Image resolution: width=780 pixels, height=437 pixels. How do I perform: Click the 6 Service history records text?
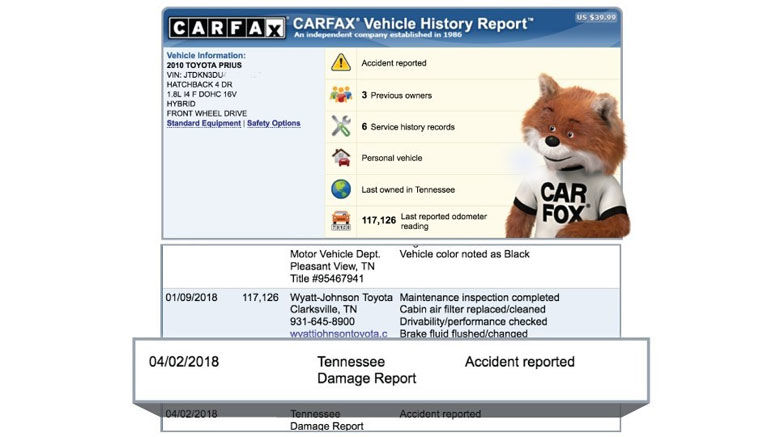(x=407, y=127)
